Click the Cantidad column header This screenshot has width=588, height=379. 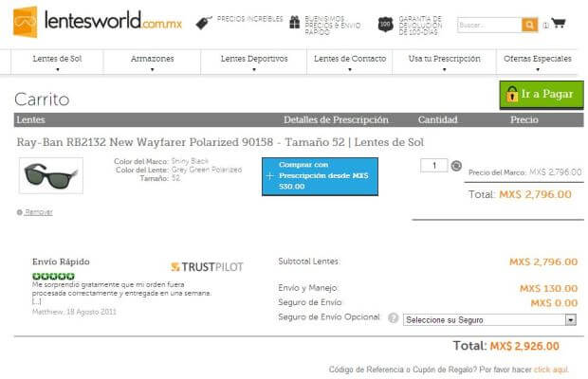437,119
